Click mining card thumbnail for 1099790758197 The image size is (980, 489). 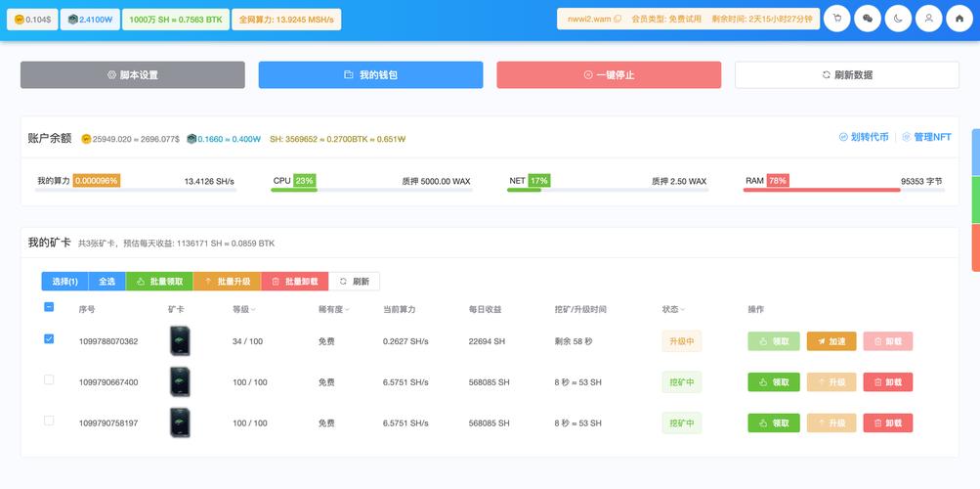(x=180, y=422)
